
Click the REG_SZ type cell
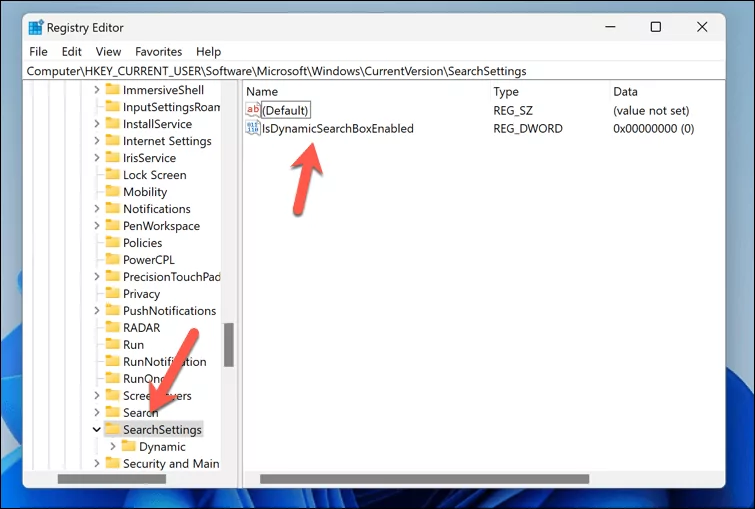point(513,110)
